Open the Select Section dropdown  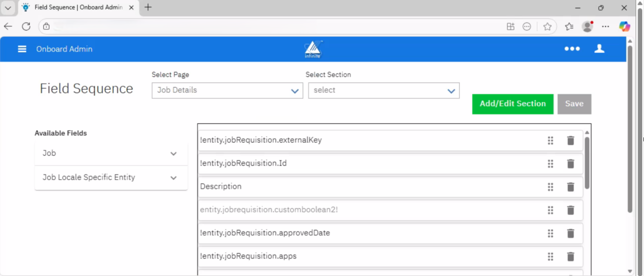point(383,91)
